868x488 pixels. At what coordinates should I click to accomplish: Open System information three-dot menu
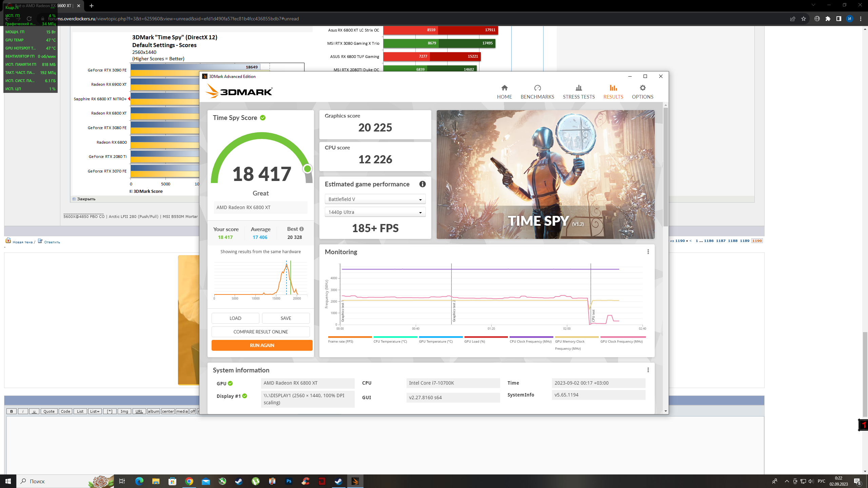pyautogui.click(x=648, y=370)
